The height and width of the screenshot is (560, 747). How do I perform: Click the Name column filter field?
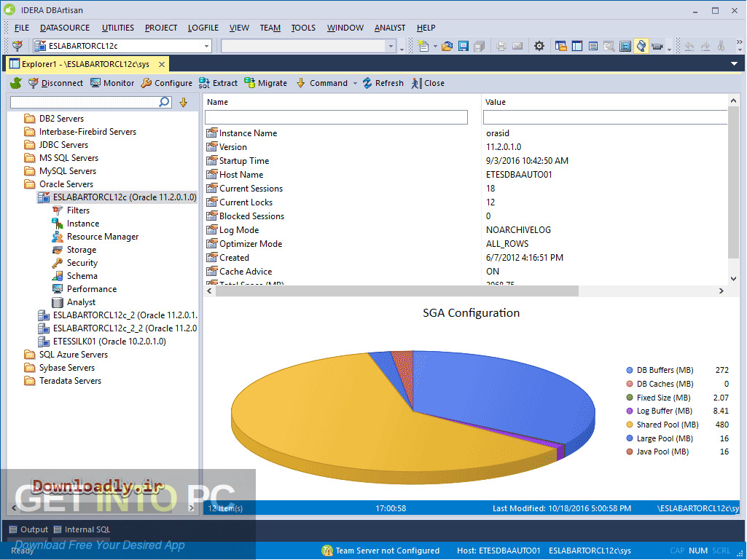point(337,117)
